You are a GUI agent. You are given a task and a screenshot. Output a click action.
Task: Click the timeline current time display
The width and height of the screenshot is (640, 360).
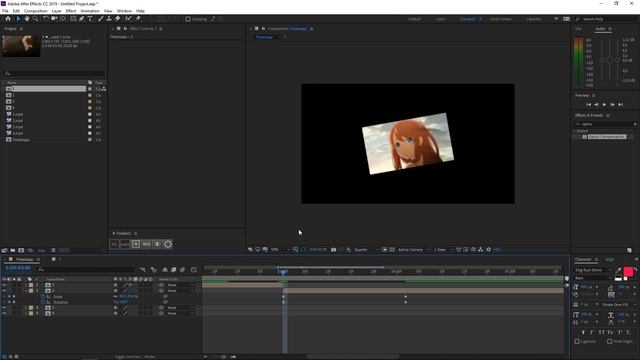click(18, 268)
